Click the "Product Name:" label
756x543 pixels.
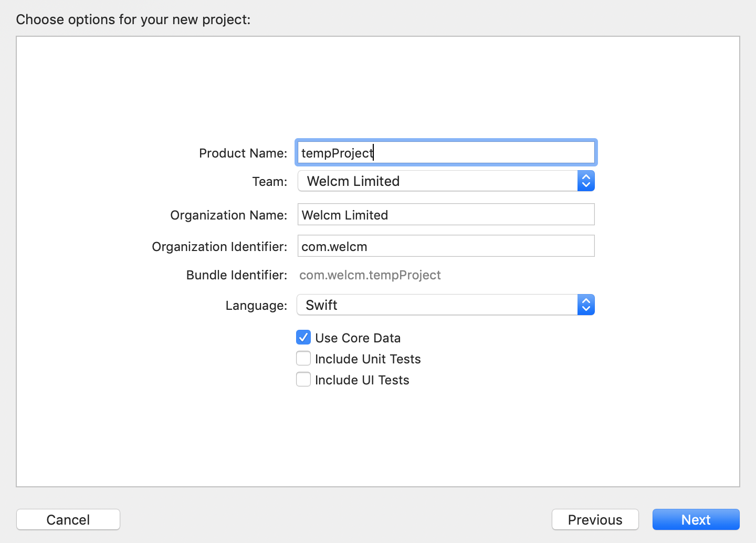pos(243,153)
